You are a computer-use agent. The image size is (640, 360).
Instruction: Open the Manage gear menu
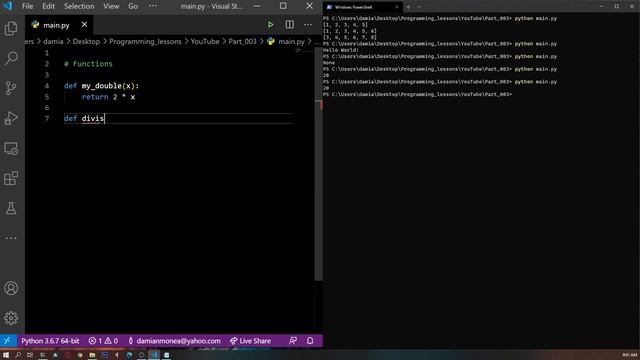tap(11, 318)
